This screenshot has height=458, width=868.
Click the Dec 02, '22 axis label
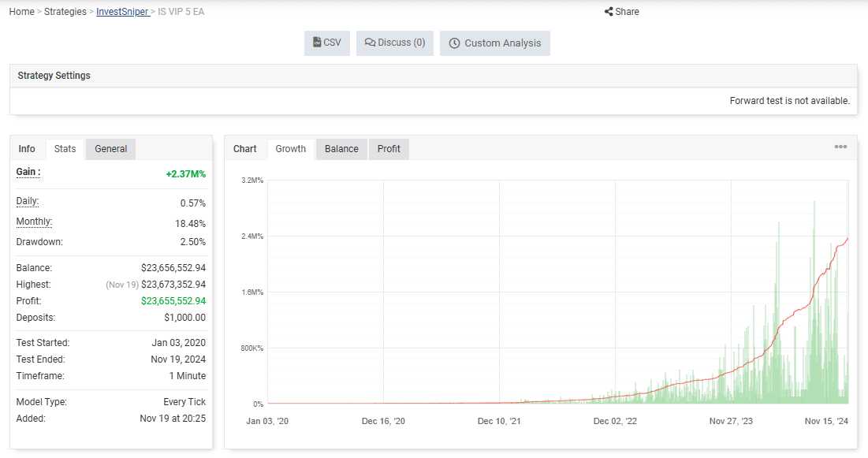(x=615, y=422)
